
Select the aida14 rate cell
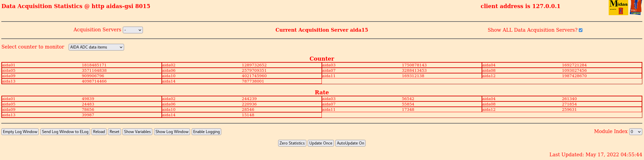coord(242,115)
